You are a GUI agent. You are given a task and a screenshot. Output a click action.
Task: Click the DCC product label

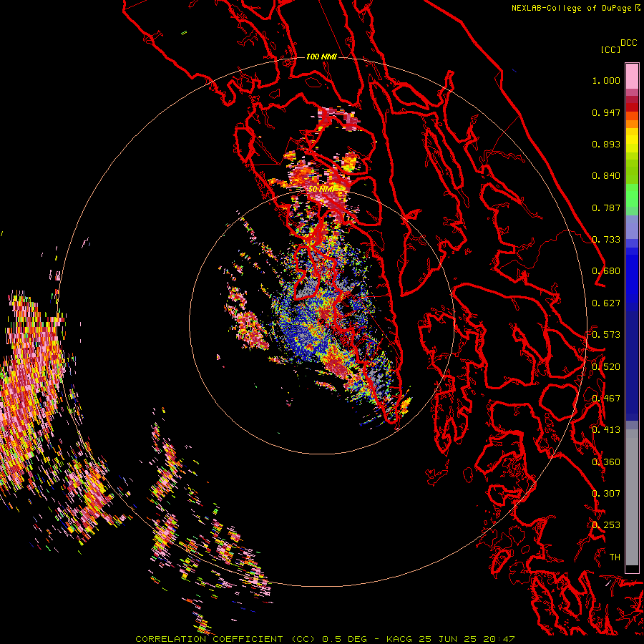[x=629, y=43]
